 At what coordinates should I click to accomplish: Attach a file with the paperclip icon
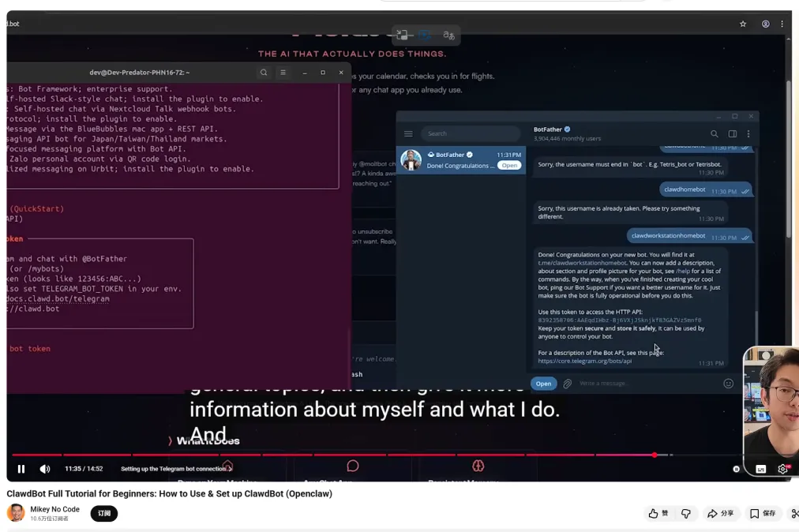[567, 384]
